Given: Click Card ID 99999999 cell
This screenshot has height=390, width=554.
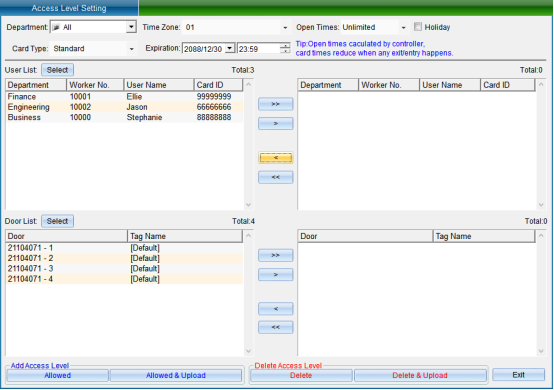Looking at the screenshot, I should [214, 96].
